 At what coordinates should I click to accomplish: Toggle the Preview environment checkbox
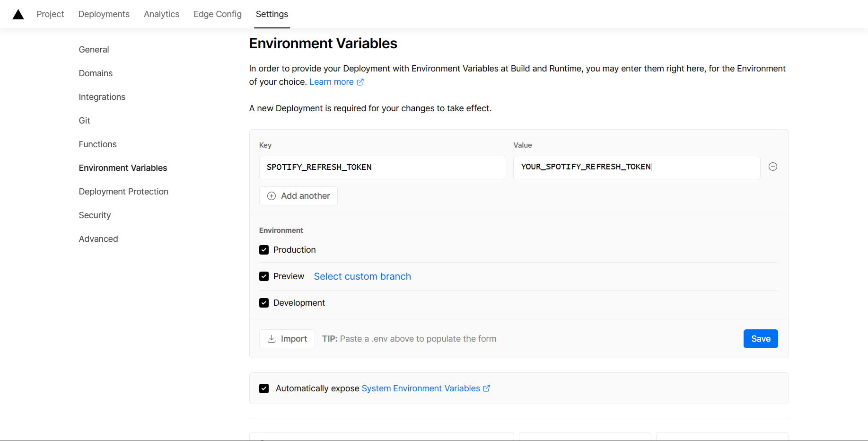[x=264, y=276]
